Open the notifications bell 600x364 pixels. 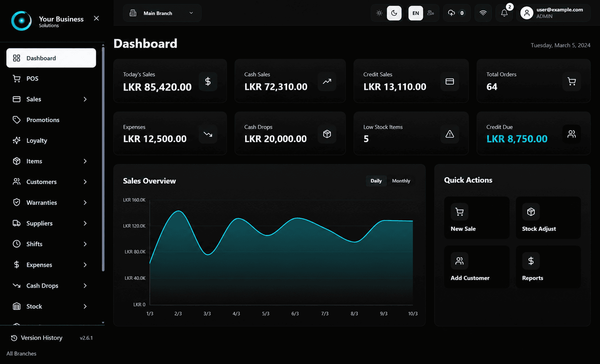(504, 13)
